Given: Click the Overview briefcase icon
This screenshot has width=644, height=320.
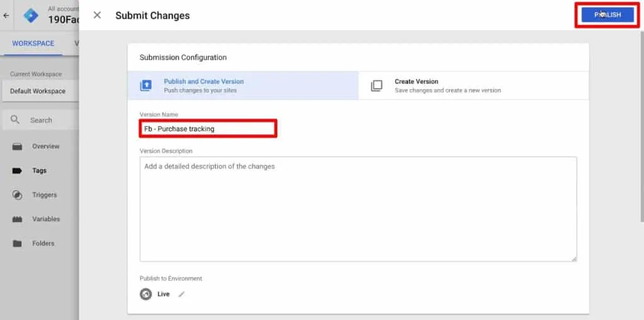Looking at the screenshot, I should coord(17,146).
